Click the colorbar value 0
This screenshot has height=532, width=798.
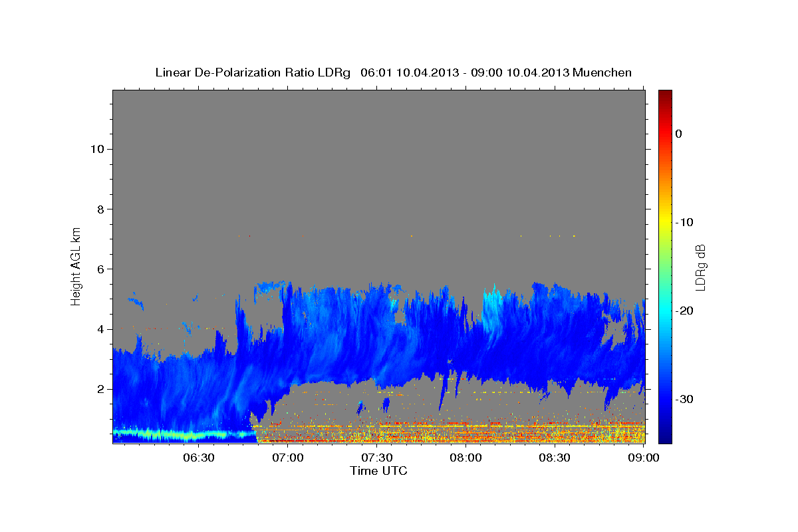[679, 134]
